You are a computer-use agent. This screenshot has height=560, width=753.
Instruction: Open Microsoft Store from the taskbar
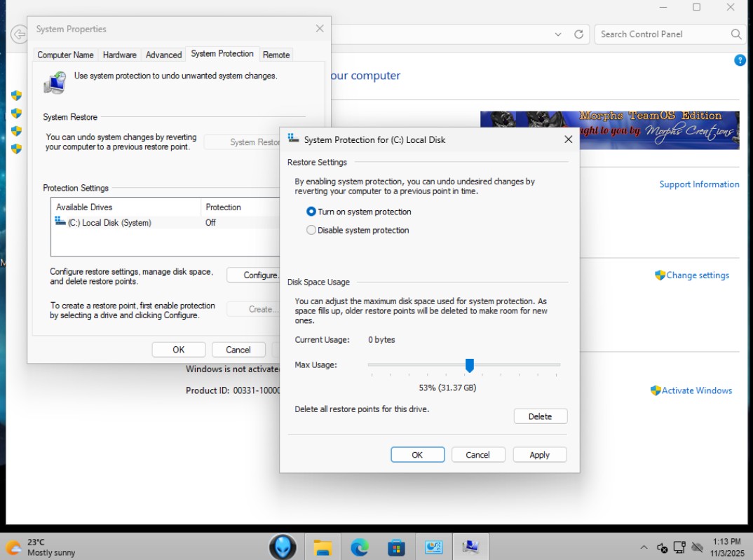[x=396, y=547]
